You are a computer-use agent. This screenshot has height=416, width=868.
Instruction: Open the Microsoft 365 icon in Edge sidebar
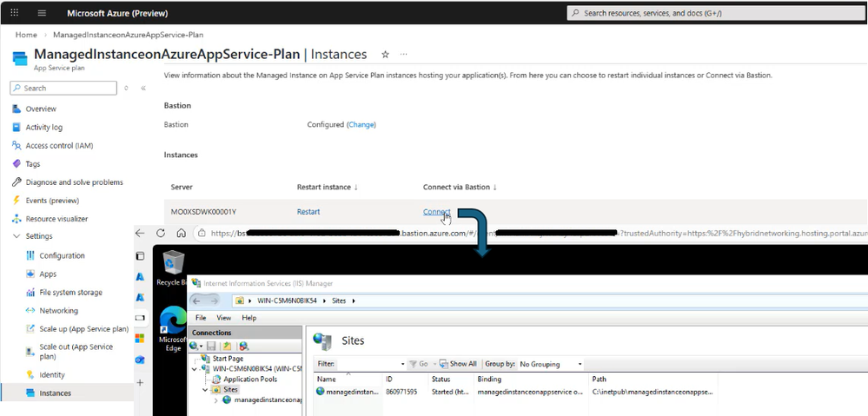[140, 338]
